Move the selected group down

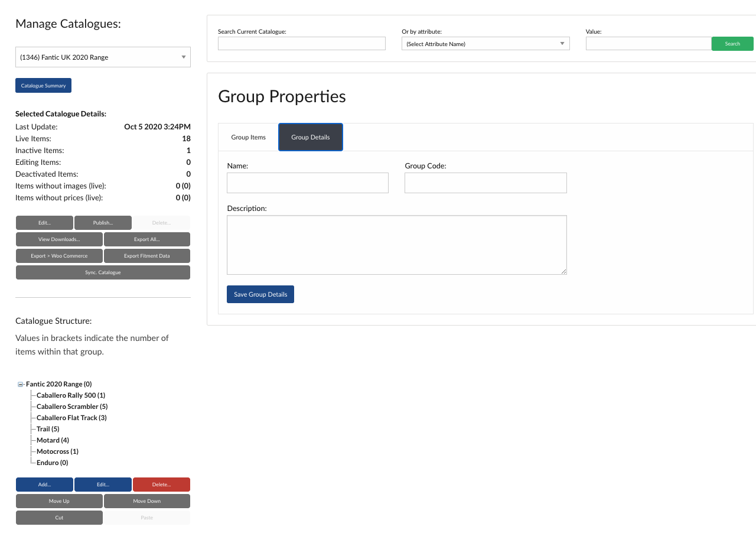point(146,501)
